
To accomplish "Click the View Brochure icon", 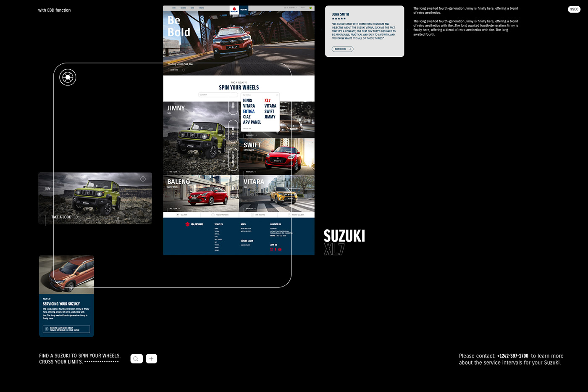I will tap(252, 215).
